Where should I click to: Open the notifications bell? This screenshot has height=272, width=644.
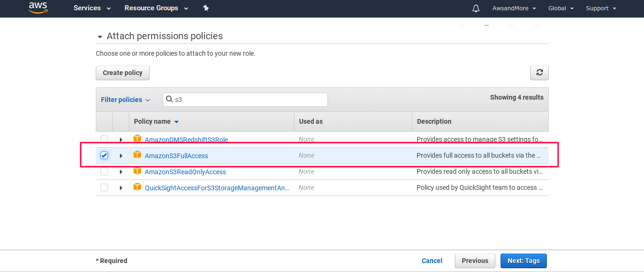coord(476,8)
